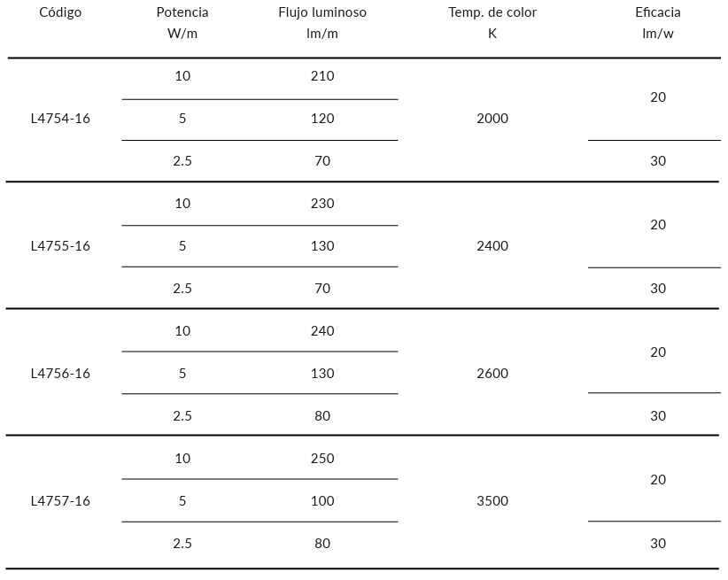The image size is (728, 580).
Task: Click the Eficacia lm/w column header
Action: click(658, 23)
